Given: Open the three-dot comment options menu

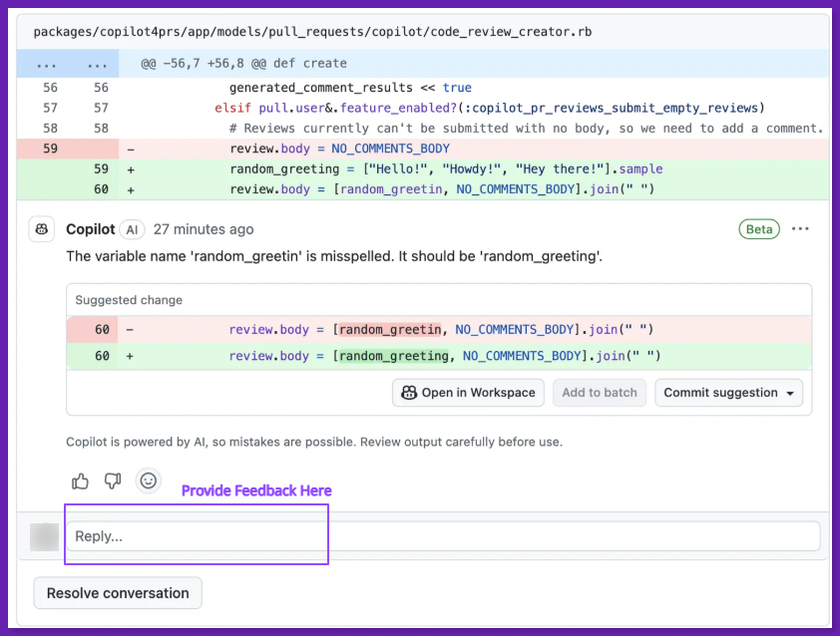Looking at the screenshot, I should tap(800, 229).
